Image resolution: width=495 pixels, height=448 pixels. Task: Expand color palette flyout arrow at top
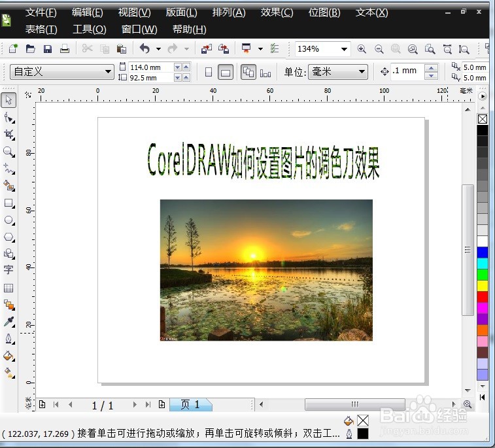click(483, 96)
